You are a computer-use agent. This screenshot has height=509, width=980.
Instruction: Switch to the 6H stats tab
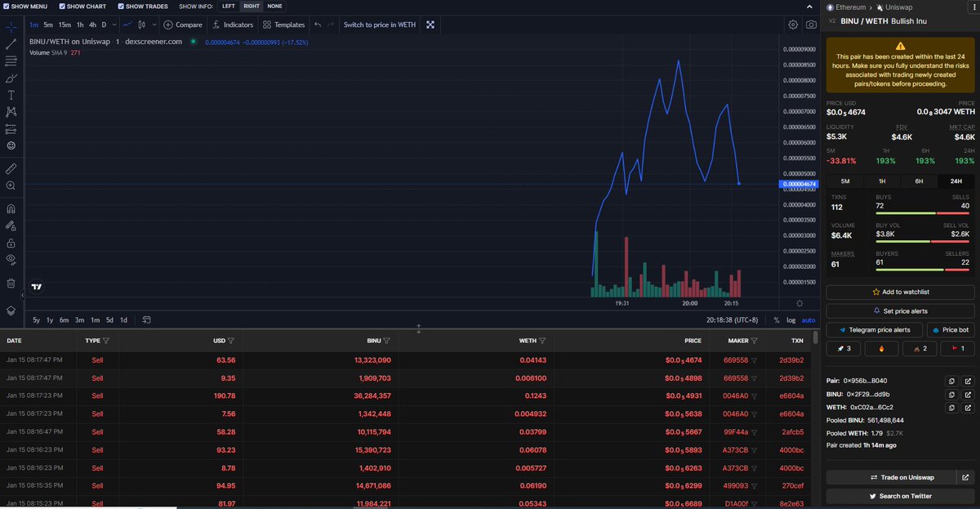coord(920,181)
